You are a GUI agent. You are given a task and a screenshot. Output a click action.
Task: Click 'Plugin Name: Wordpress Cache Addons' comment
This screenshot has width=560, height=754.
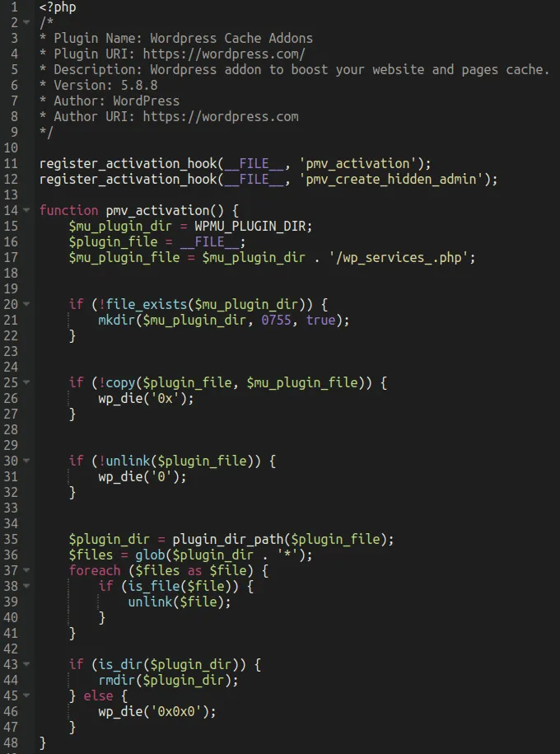pyautogui.click(x=183, y=39)
